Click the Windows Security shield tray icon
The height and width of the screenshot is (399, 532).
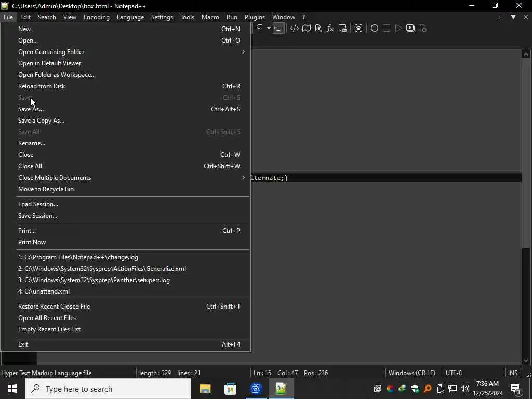(x=415, y=389)
